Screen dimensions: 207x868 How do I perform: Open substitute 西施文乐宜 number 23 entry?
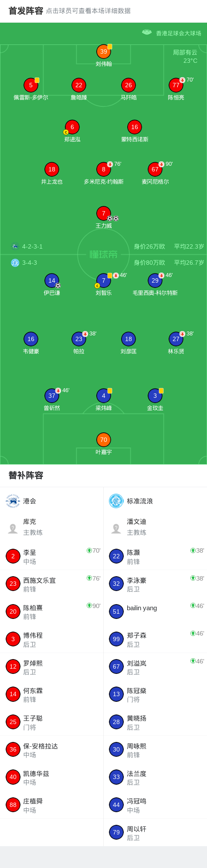pyautogui.click(x=52, y=584)
